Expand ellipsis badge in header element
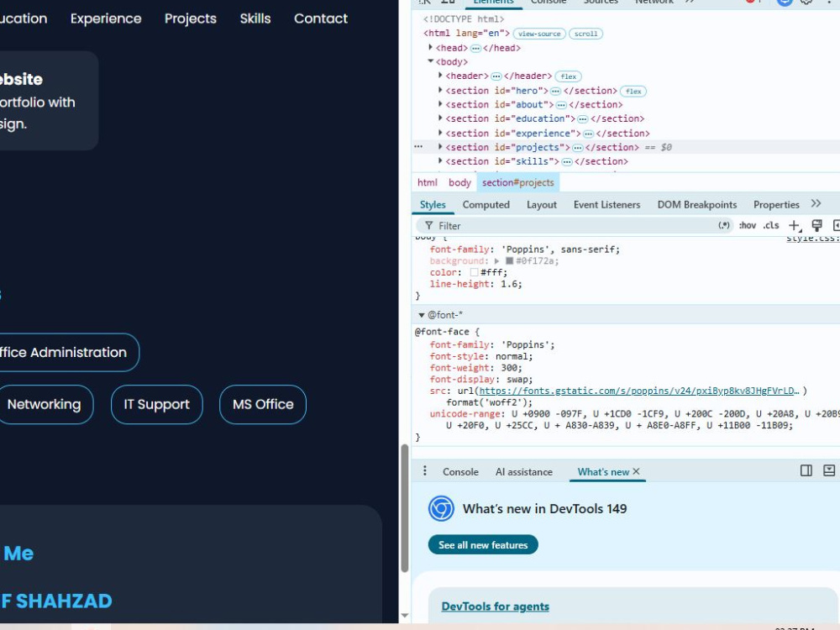 [x=496, y=76]
